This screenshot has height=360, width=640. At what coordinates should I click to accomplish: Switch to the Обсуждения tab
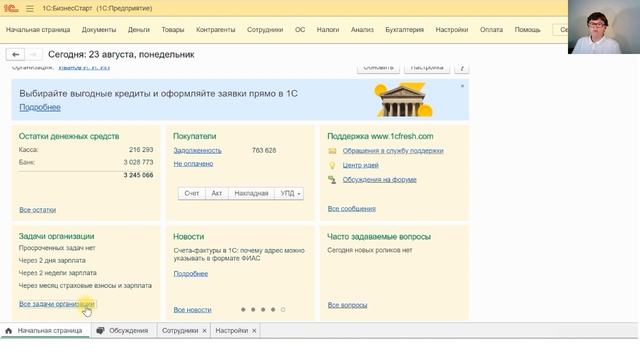tap(123, 331)
